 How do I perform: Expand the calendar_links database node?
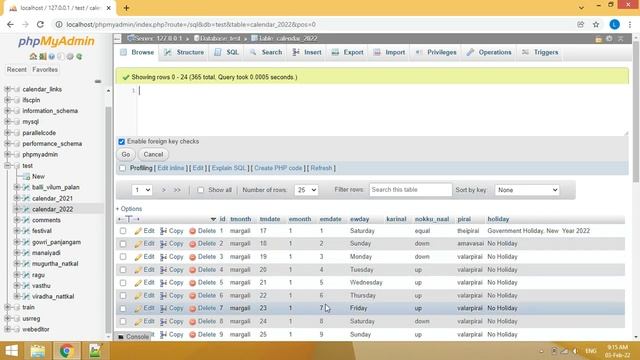pos(7,89)
